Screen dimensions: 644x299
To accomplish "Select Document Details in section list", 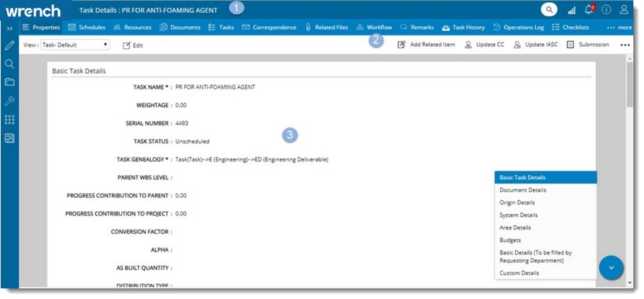I will (x=523, y=190).
